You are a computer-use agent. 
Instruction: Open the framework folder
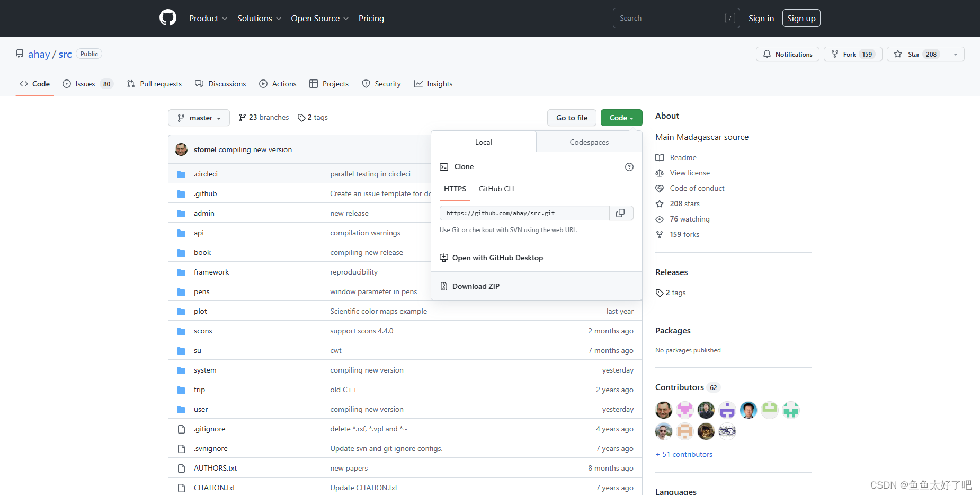(x=211, y=272)
